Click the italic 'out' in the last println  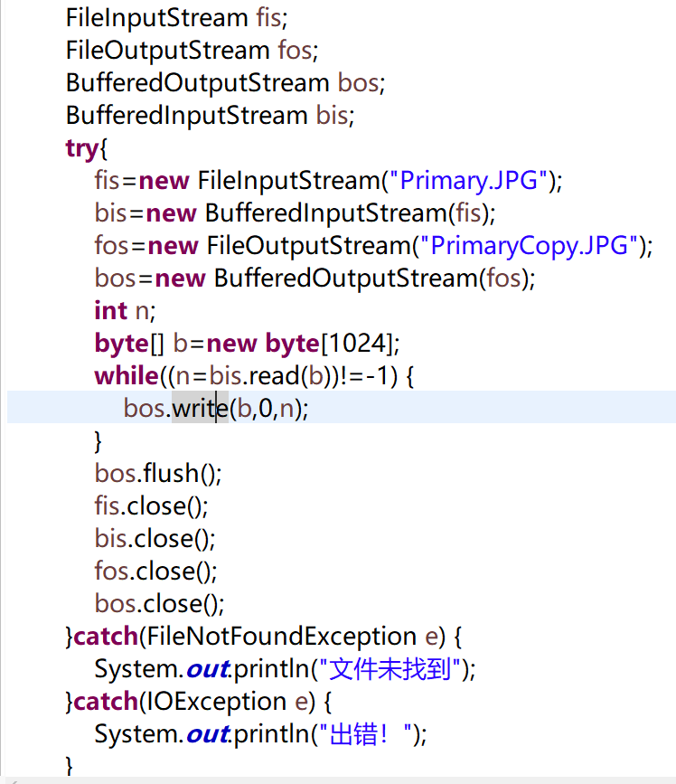pos(208,734)
